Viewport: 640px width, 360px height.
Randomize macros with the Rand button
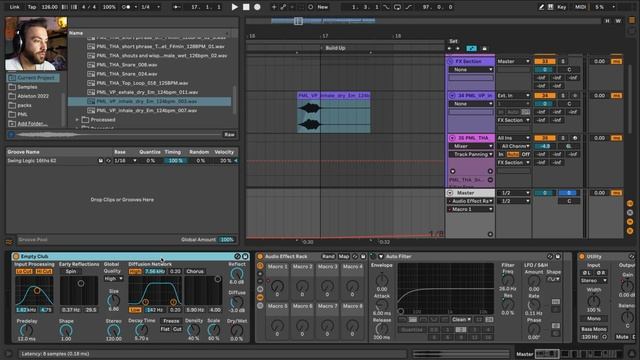coord(328,256)
